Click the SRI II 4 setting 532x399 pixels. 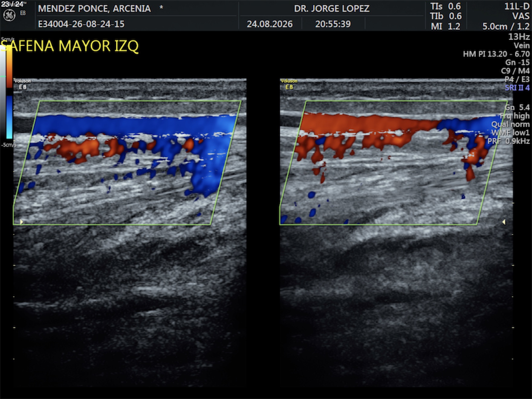517,88
